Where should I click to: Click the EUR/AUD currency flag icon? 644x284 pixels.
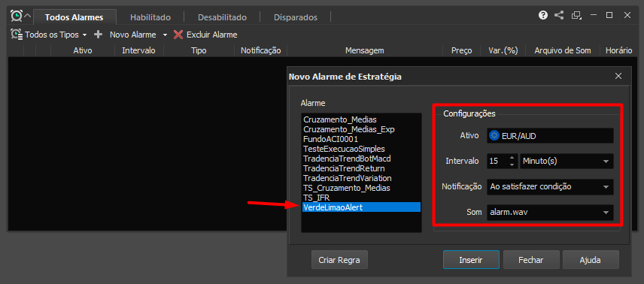point(494,136)
